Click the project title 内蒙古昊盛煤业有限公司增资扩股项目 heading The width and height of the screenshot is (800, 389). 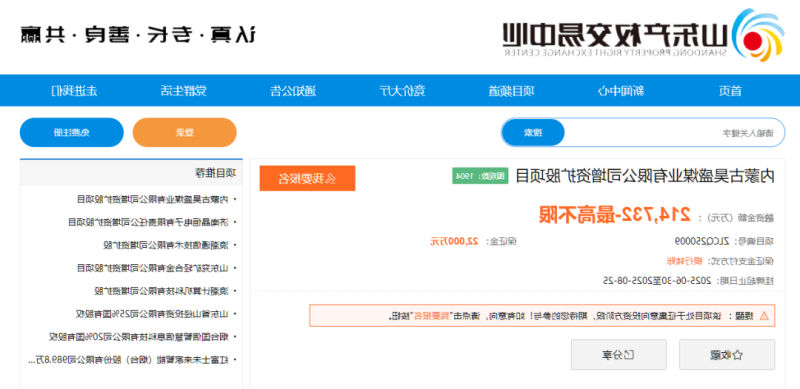click(x=644, y=176)
